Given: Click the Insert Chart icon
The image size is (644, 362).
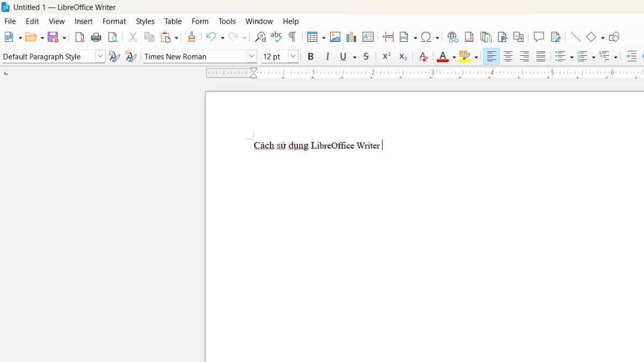Looking at the screenshot, I should tap(352, 37).
